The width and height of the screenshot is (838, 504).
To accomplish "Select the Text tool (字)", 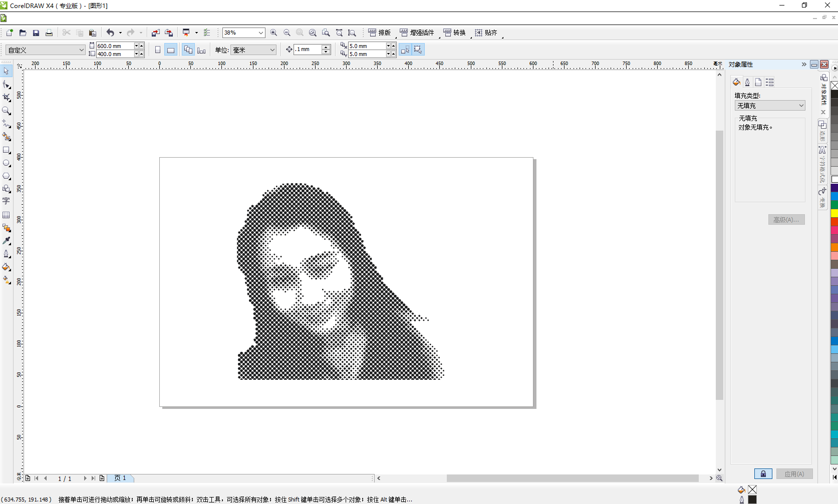I will 7,201.
